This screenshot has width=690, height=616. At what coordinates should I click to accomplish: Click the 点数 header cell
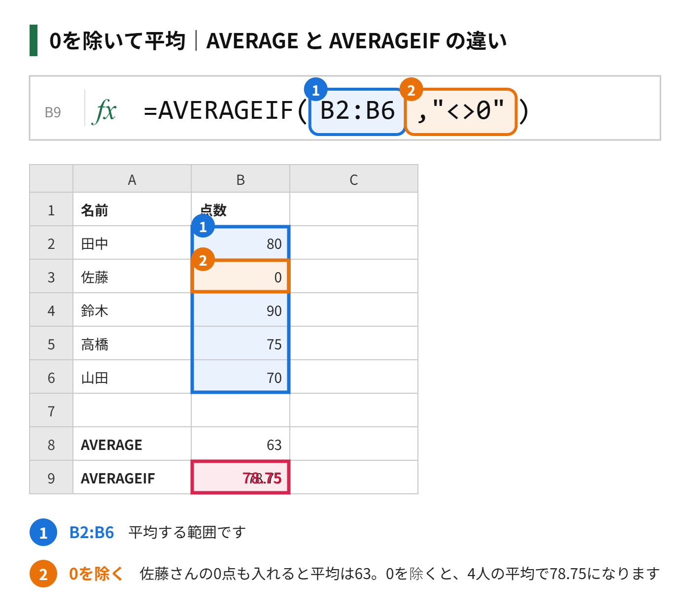241,209
